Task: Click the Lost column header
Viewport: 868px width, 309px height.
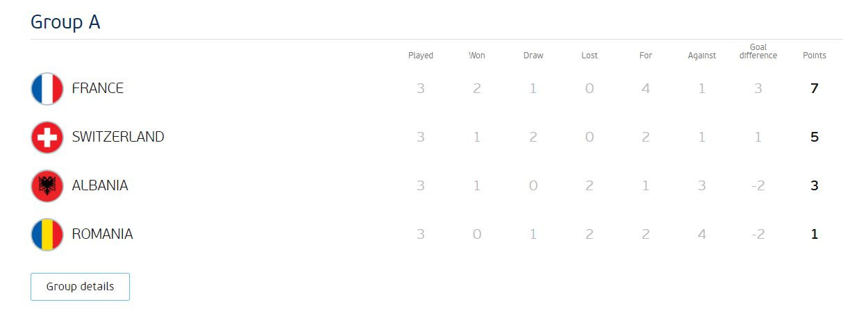Action: [590, 56]
